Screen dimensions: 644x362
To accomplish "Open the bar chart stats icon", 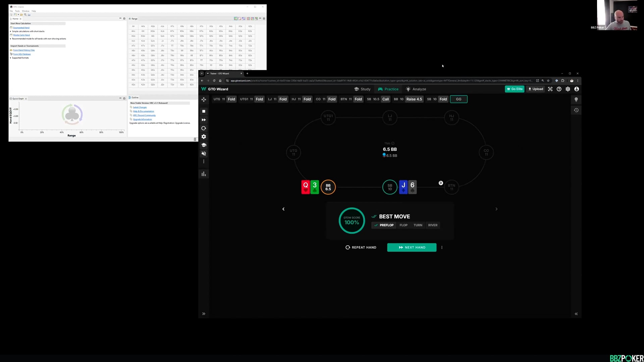I will (204, 174).
